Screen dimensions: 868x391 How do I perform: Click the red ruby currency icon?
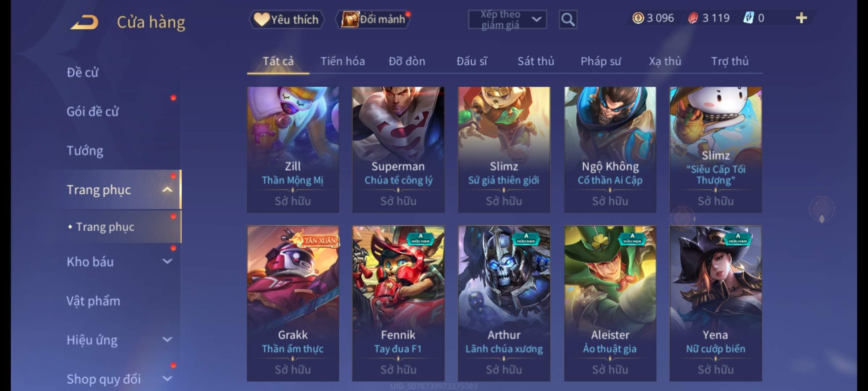[x=693, y=18]
